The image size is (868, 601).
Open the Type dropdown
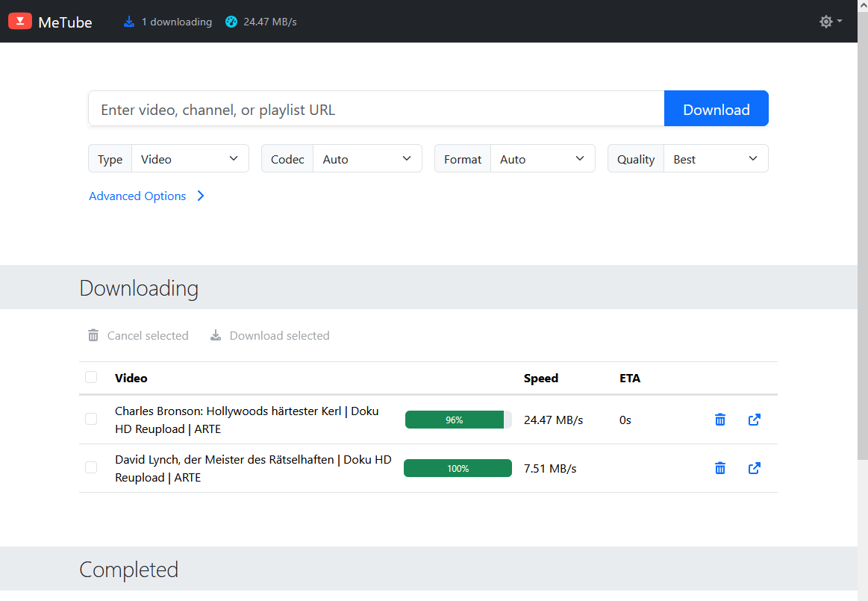190,159
